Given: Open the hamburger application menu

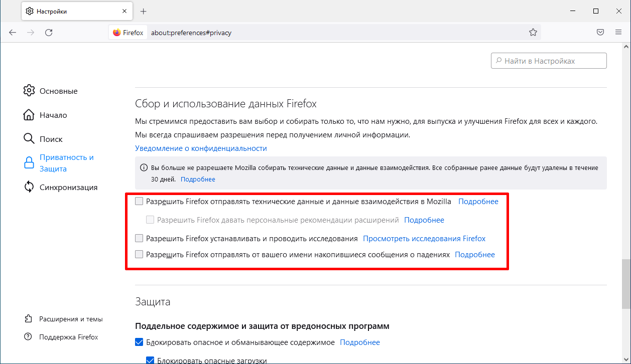Looking at the screenshot, I should click(x=618, y=33).
